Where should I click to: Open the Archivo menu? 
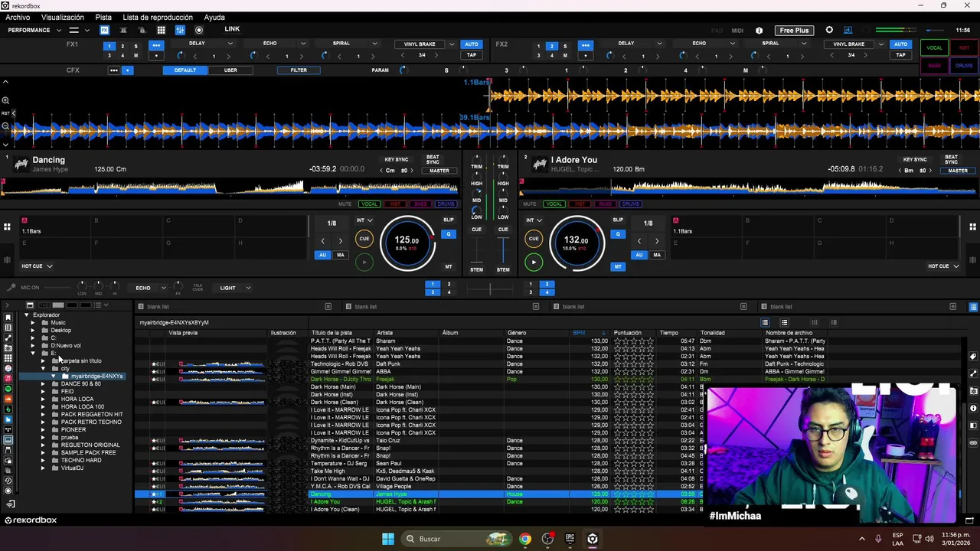coord(18,17)
